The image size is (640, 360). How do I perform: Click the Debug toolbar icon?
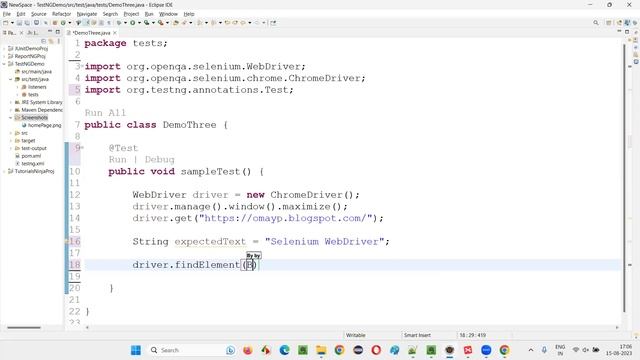[x=119, y=23]
